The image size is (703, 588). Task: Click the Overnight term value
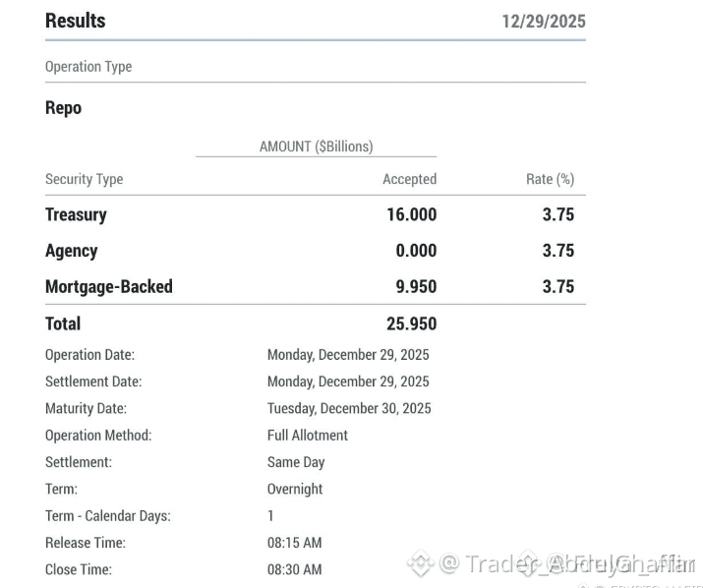pyautogui.click(x=295, y=489)
